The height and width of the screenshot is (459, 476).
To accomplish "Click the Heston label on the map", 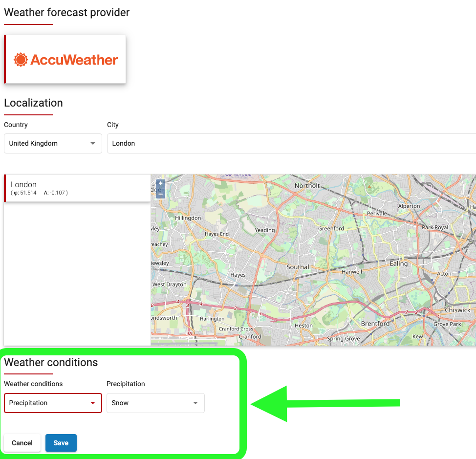I will [x=303, y=326].
